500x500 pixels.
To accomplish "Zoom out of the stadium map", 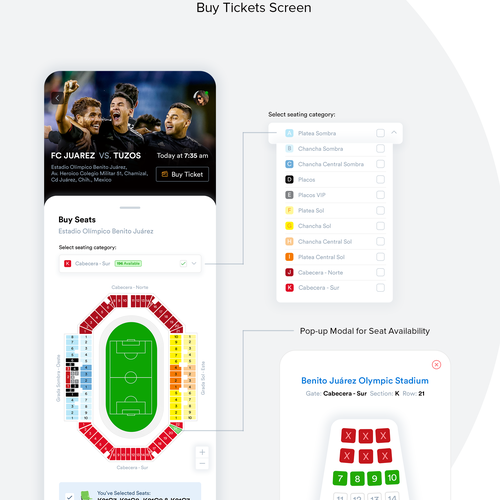I will 202,464.
